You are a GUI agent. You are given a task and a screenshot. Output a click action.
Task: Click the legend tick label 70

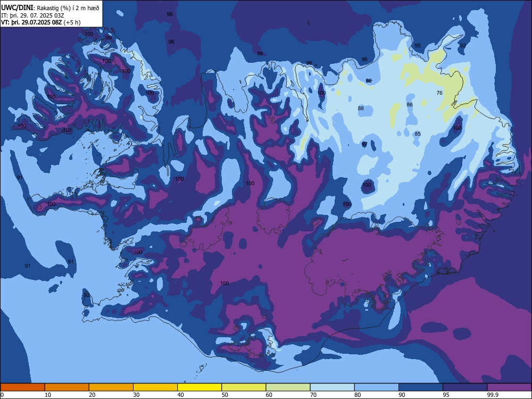coord(313,395)
